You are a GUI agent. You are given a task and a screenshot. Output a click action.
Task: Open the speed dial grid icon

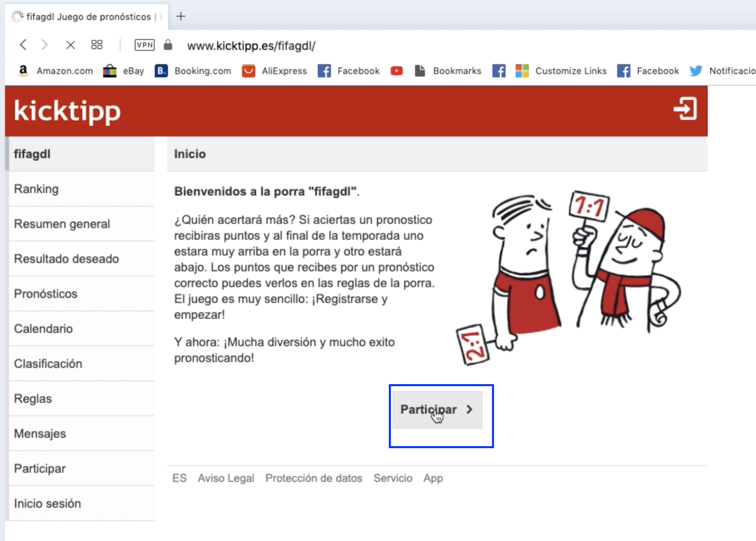(x=97, y=45)
